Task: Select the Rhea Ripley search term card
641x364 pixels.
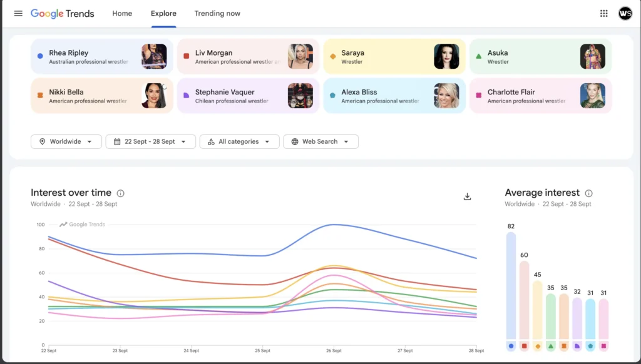Action: click(102, 56)
